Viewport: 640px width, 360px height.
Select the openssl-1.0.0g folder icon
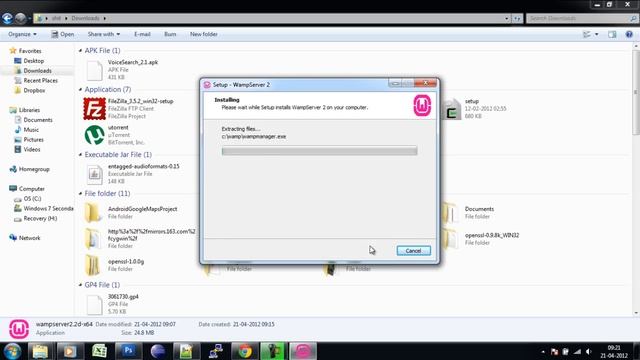93,265
